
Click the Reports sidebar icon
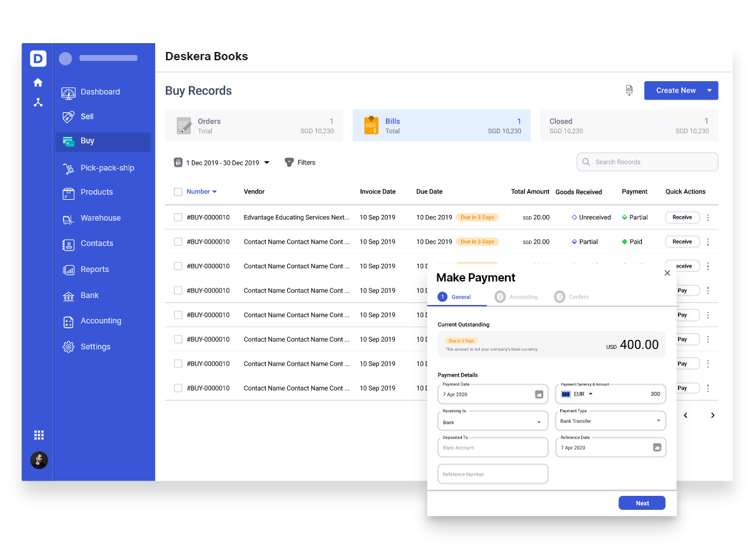pos(68,270)
